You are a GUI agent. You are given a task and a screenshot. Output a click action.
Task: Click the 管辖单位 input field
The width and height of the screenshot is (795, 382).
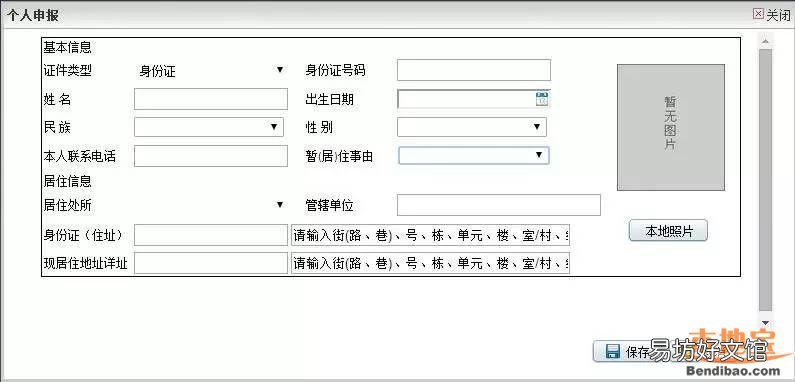(x=499, y=205)
